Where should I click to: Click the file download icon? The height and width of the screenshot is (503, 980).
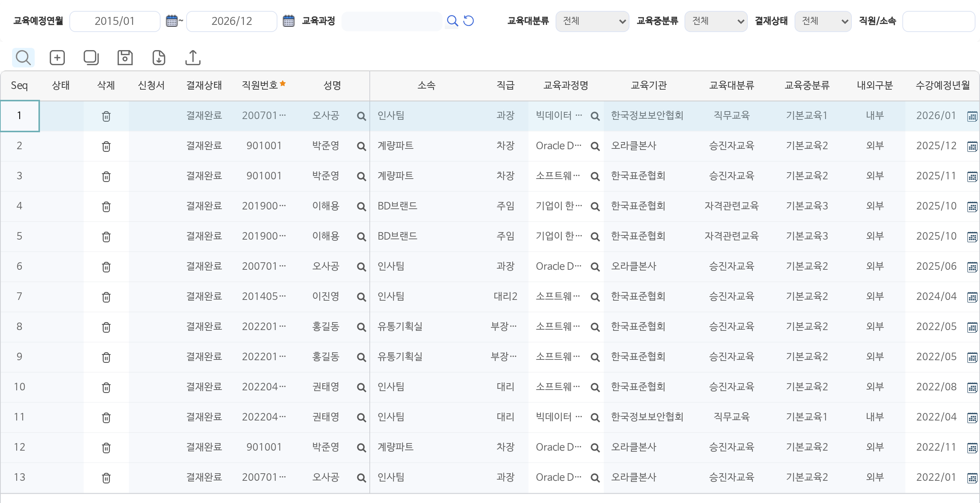point(159,58)
